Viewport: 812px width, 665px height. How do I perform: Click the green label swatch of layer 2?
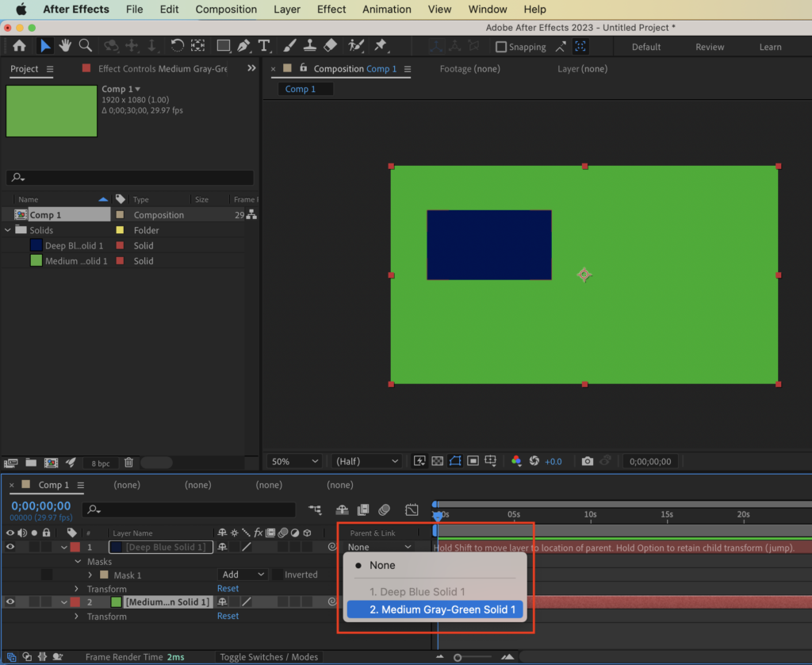coord(116,602)
